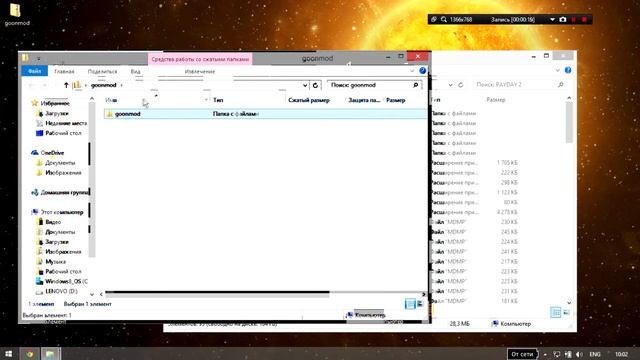
Task: Switch to large icons view in goonmod window
Action: (420, 304)
